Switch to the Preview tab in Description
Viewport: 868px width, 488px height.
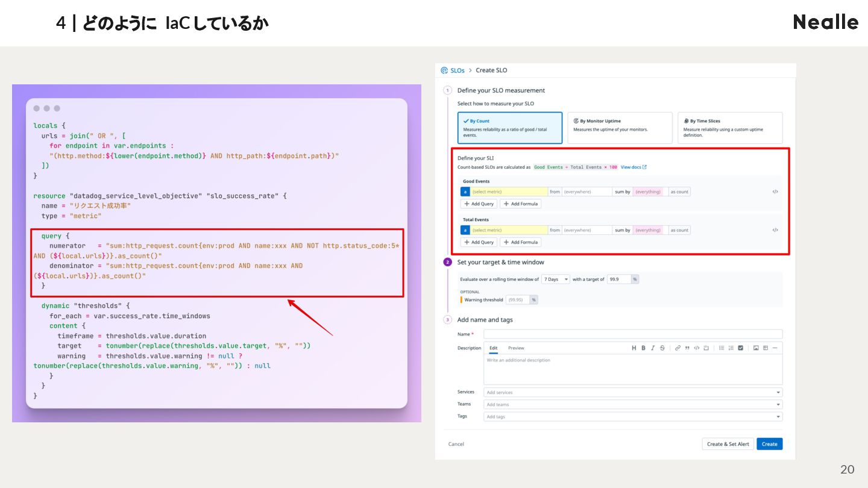(516, 348)
